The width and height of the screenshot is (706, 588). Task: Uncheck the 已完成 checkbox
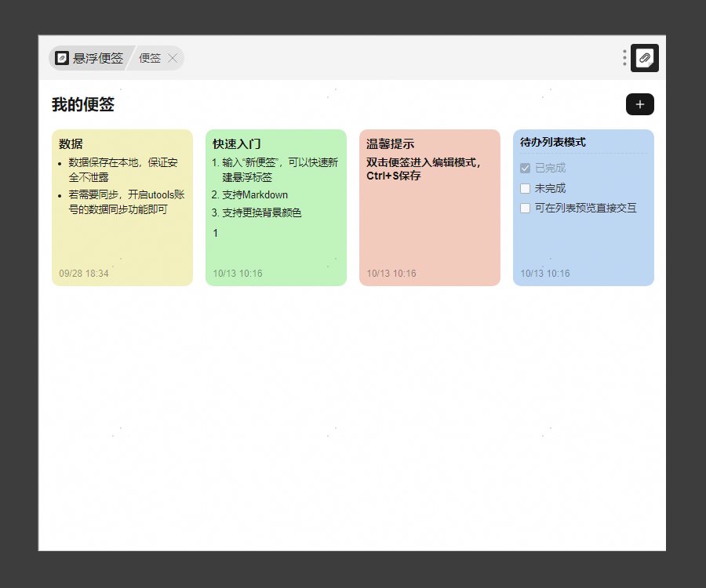(526, 169)
